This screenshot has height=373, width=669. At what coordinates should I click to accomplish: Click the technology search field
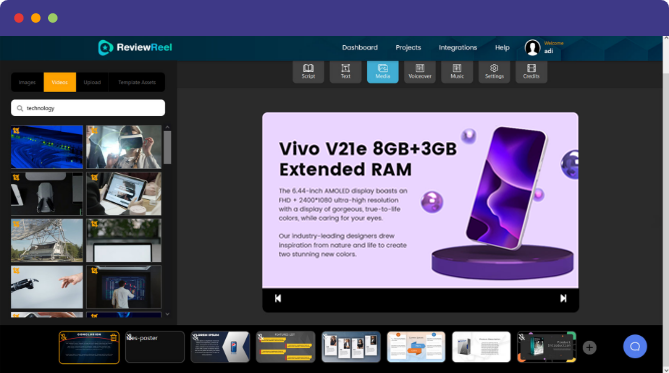88,108
